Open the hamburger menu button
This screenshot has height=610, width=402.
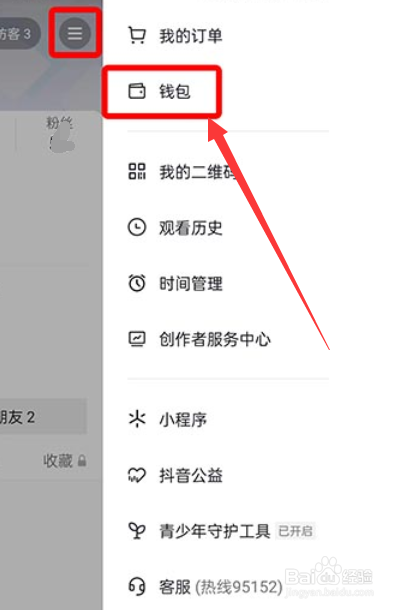coord(75,33)
